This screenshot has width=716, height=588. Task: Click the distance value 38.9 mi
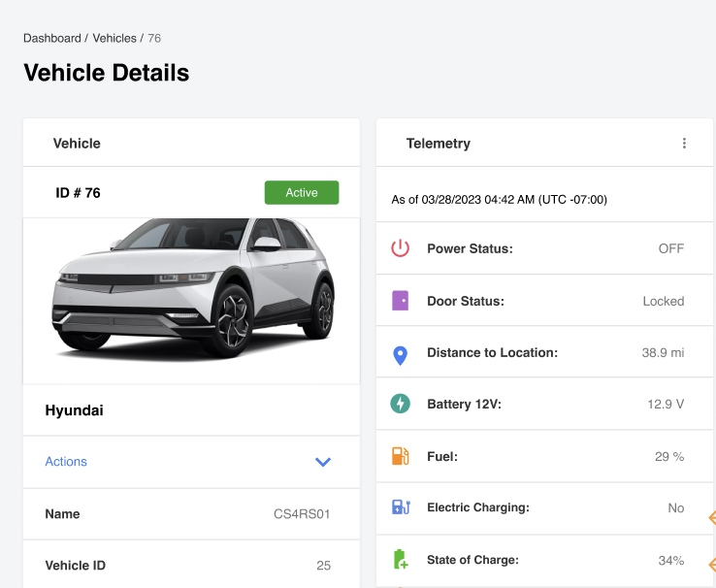click(663, 352)
